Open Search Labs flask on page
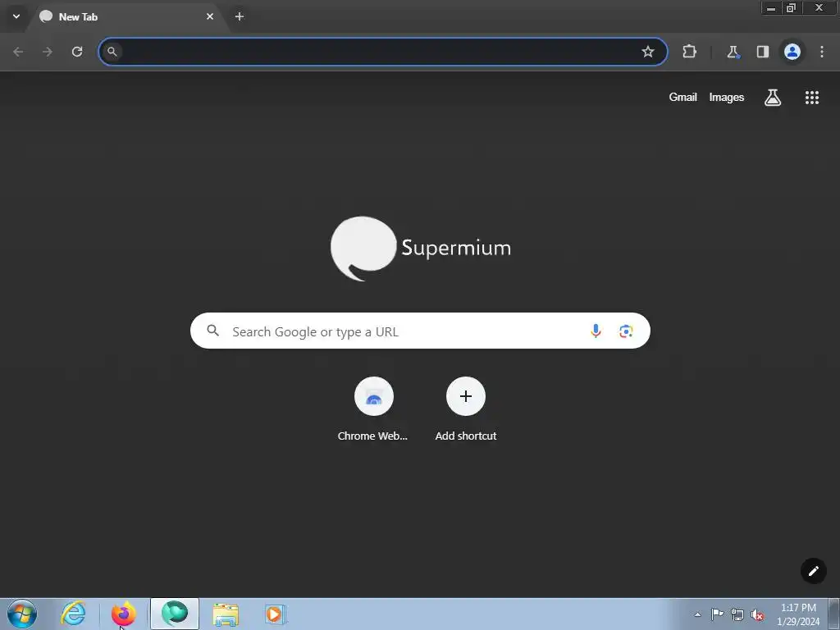 tap(773, 97)
